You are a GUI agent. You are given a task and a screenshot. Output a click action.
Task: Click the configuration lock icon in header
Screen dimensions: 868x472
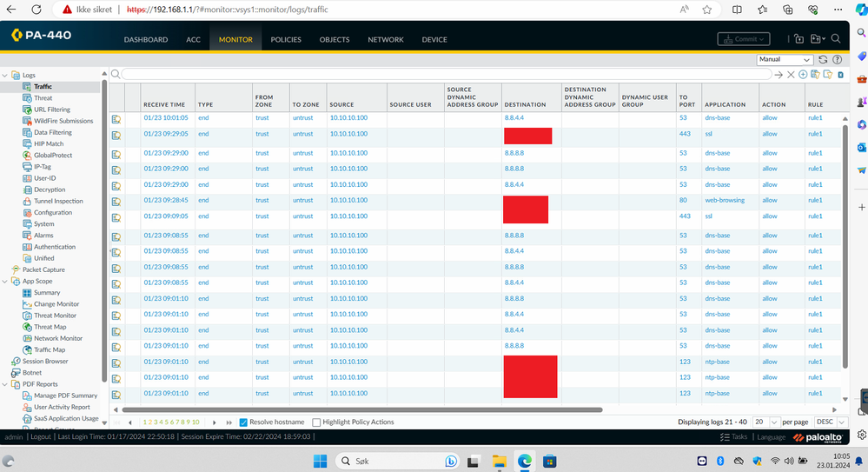click(x=798, y=39)
